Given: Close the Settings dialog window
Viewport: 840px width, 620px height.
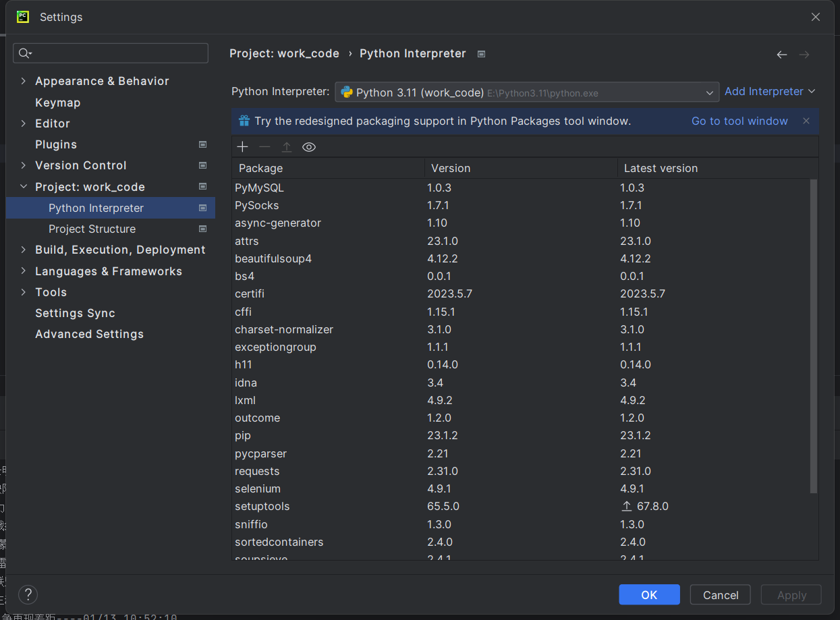Looking at the screenshot, I should coord(816,18).
